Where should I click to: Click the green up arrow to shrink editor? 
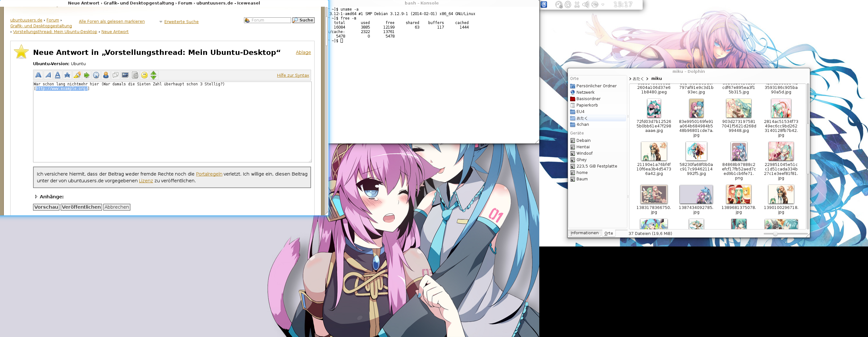click(154, 73)
